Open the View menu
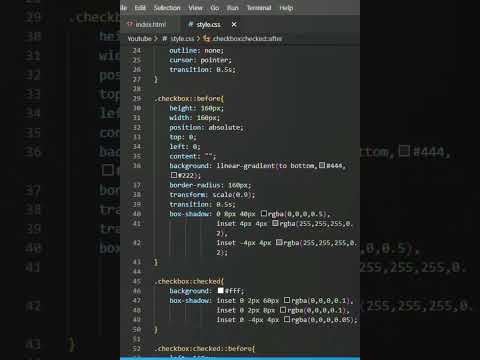Image resolution: width=480 pixels, height=360 pixels. 195,8
